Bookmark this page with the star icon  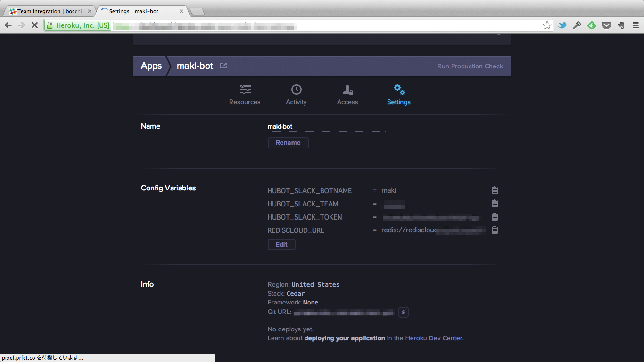(547, 25)
